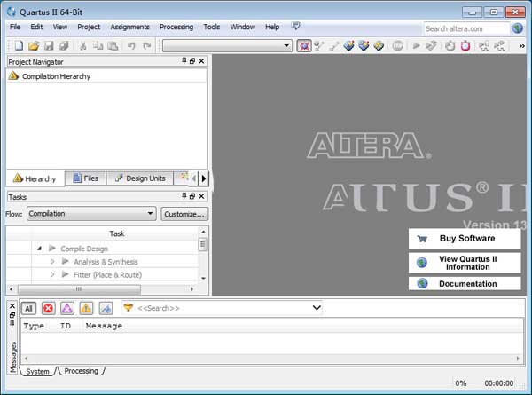Image resolution: width=532 pixels, height=395 pixels.
Task: Toggle the All messages filter button
Action: tap(28, 308)
